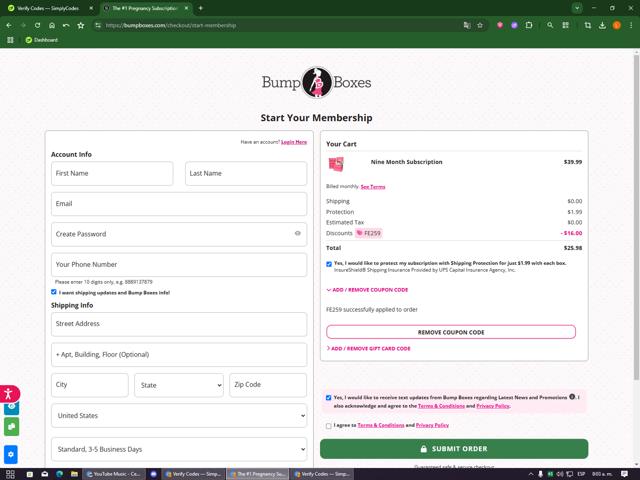Click the FE259 discount tag
Viewport: 640px width, 480px height.
click(x=369, y=233)
